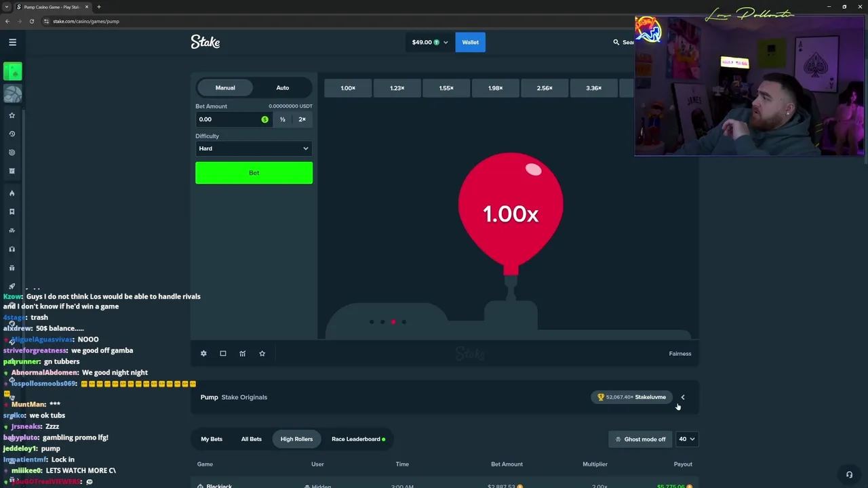The image size is (868, 488).
Task: Click the Time column header
Action: click(402, 464)
